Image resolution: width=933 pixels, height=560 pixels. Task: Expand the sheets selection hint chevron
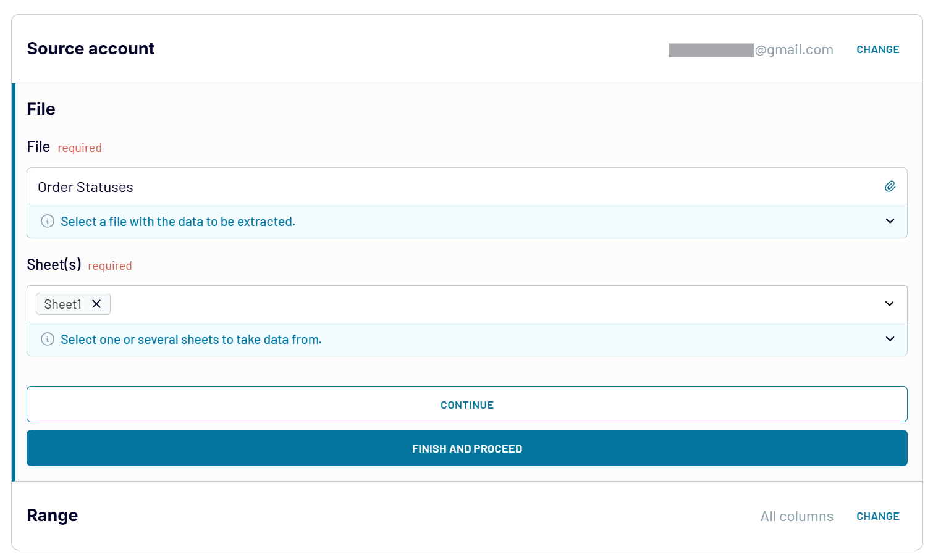[890, 339]
